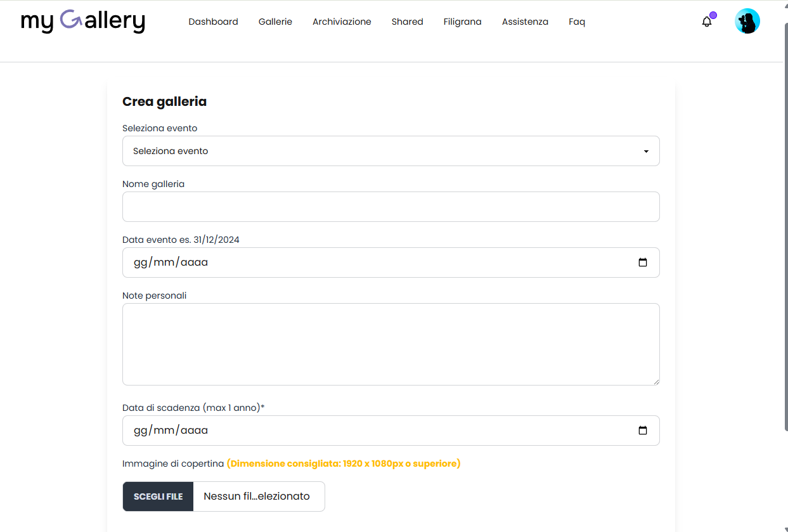Click the Data evento date field
Image resolution: width=788 pixels, height=532 pixels.
click(x=380, y=263)
